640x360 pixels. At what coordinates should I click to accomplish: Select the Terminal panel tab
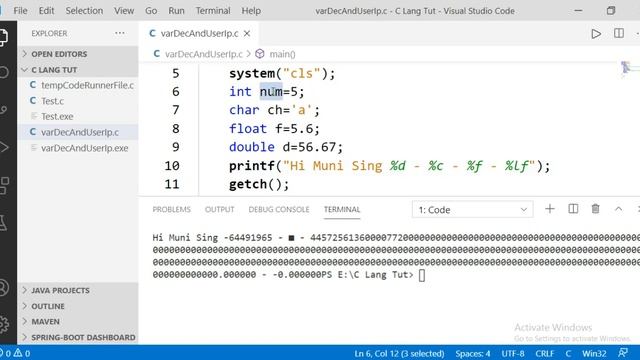[x=342, y=209]
